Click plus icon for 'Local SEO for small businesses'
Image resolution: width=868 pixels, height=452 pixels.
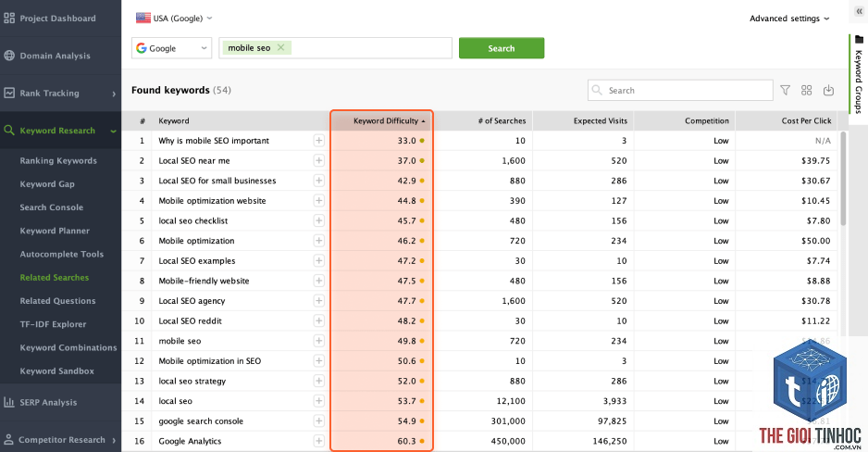pyautogui.click(x=319, y=181)
